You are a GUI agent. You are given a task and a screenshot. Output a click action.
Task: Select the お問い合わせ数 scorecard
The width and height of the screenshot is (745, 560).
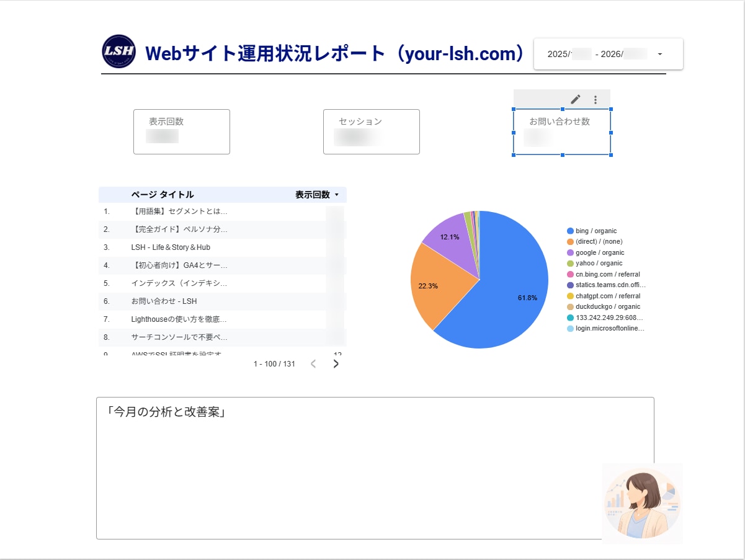pyautogui.click(x=562, y=132)
